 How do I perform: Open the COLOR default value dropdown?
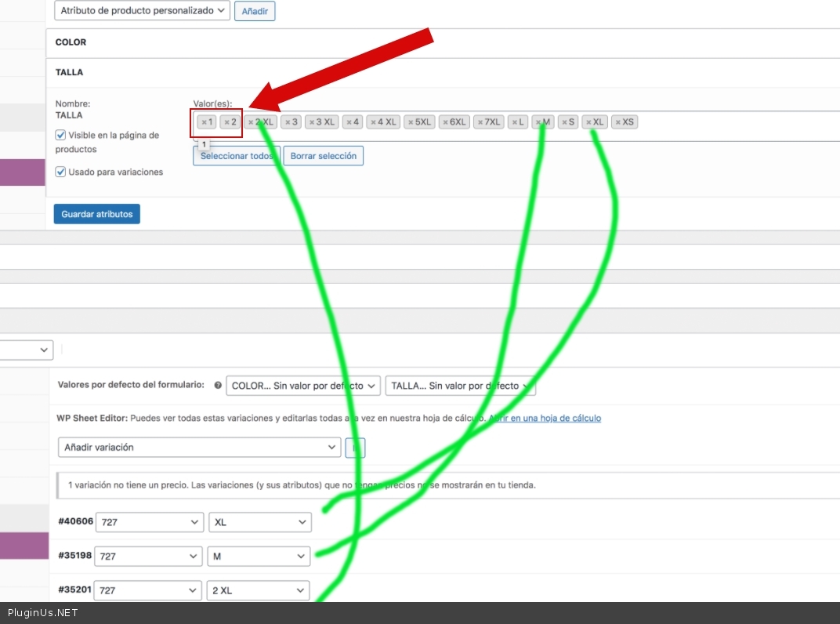pyautogui.click(x=302, y=386)
